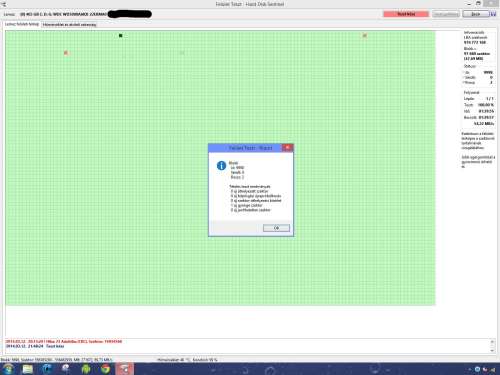Click the active Hard Disk Sentinel taskbar icon
The width and height of the screenshot is (500, 375).
pyautogui.click(x=125, y=369)
